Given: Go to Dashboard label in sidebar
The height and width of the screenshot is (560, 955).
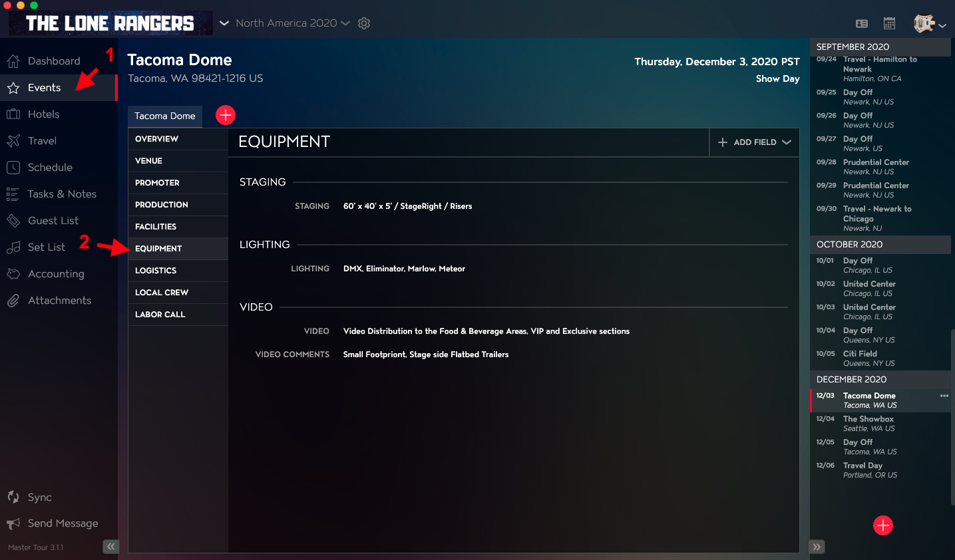Looking at the screenshot, I should [x=54, y=61].
